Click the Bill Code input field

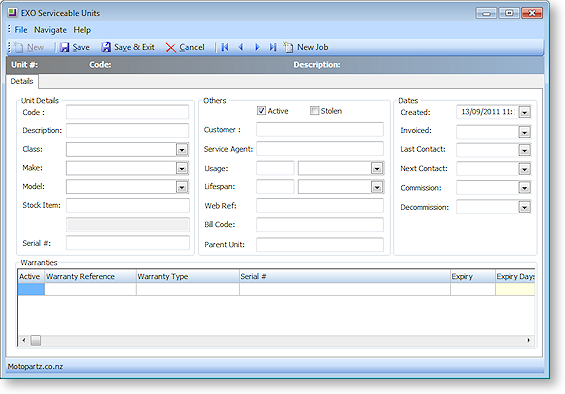[x=320, y=225]
